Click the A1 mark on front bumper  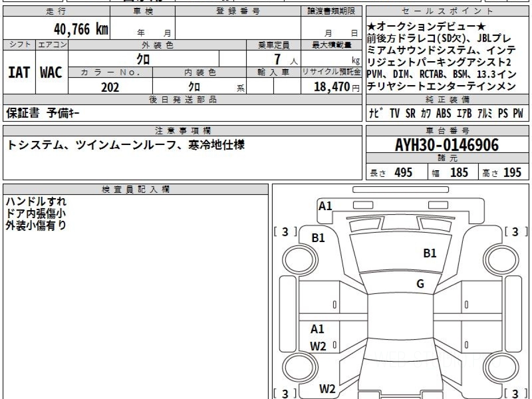pyautogui.click(x=325, y=206)
